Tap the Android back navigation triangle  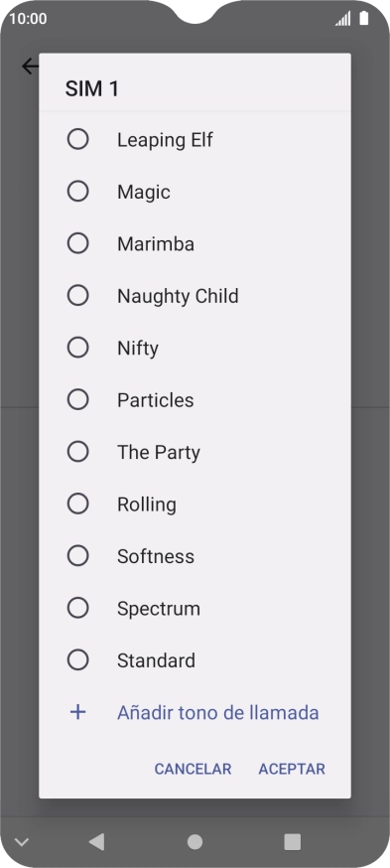(97, 841)
